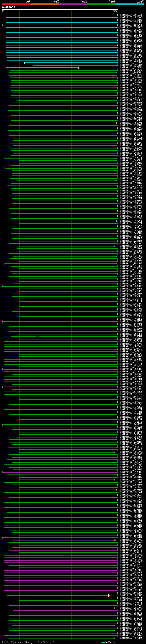Click hit label UniRef100_B1ZA97
Viewport: 146px width, 644px height.
point(131,261)
